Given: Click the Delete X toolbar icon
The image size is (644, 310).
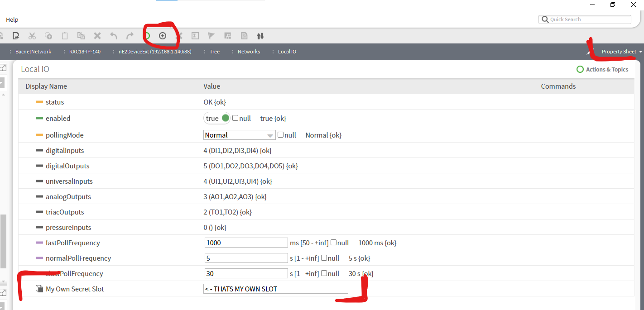Looking at the screenshot, I should 97,36.
